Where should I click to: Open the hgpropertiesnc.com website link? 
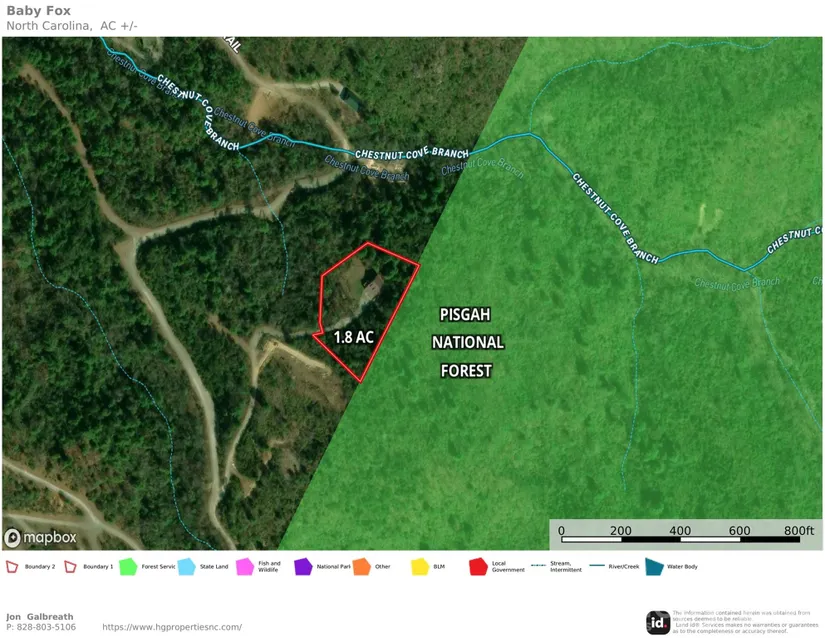pyautogui.click(x=172, y=627)
